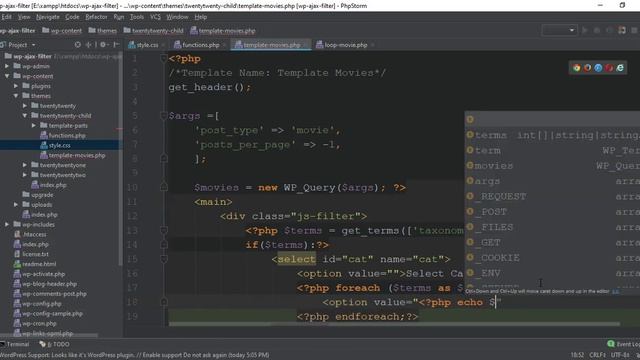Open the VCS menu

tap(155, 17)
